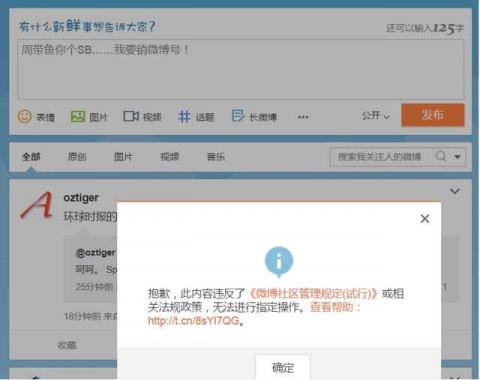The height and width of the screenshot is (380, 480).
Task: Expand the oztiger post options chevron
Action: [455, 191]
